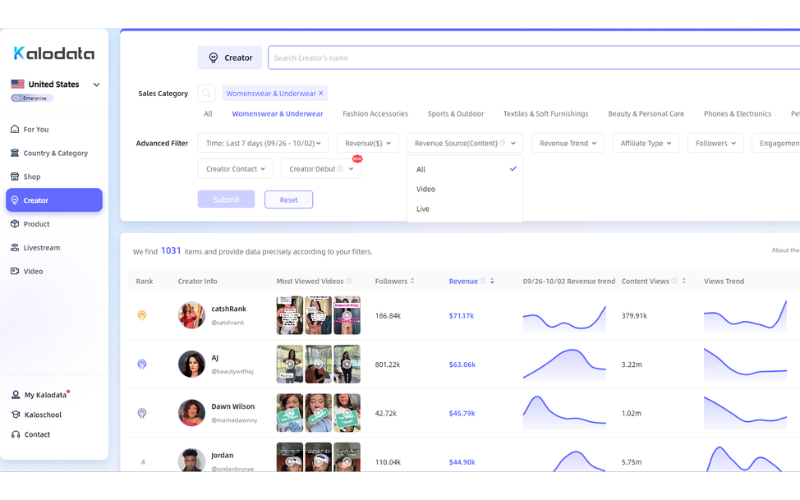Select the Womenswear & Underwear category tab
This screenshot has width=800, height=500.
(x=278, y=114)
